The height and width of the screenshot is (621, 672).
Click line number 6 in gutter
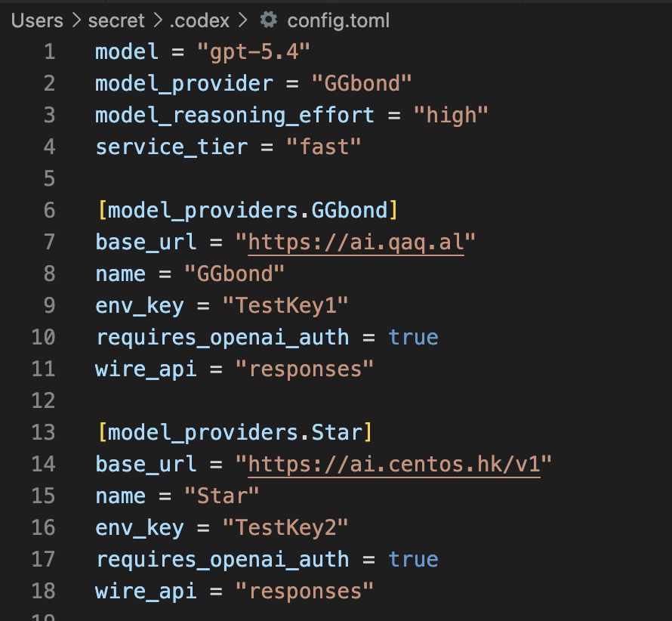tap(50, 211)
